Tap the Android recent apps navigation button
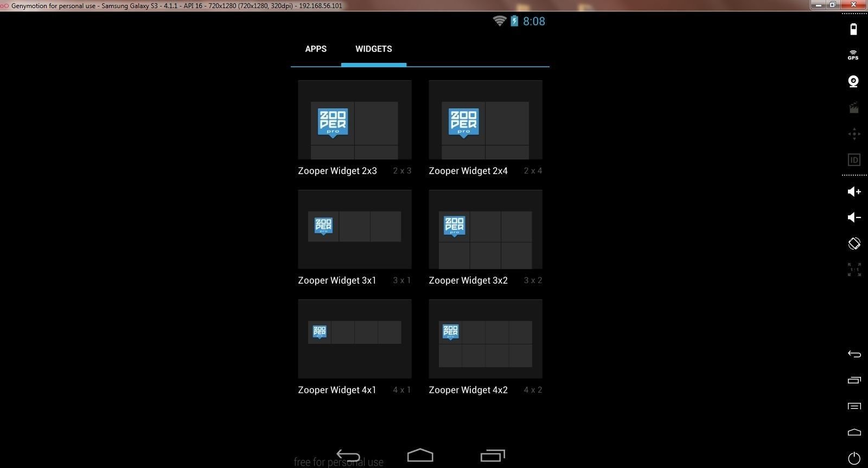The height and width of the screenshot is (468, 868). pos(493,456)
